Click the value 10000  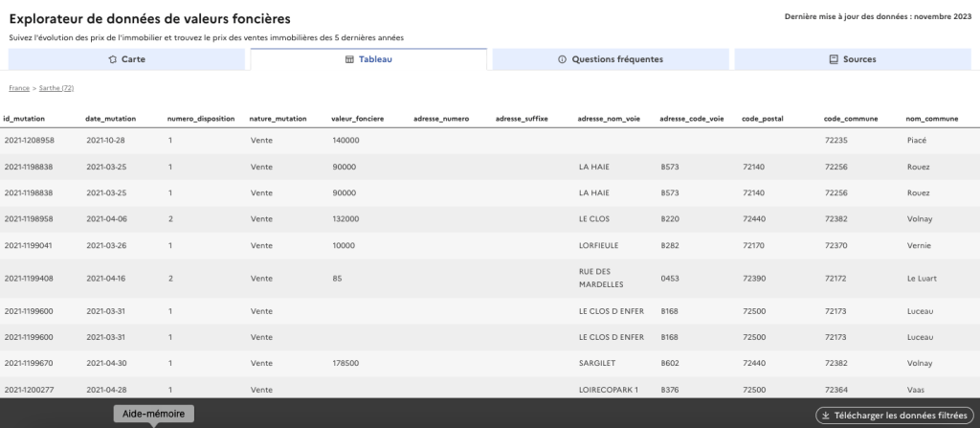(x=344, y=246)
